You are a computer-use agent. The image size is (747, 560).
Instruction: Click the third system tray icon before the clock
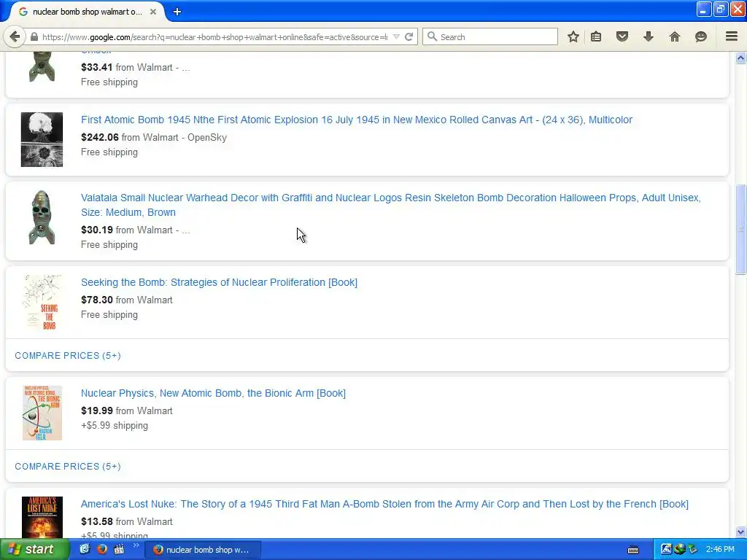[693, 550]
